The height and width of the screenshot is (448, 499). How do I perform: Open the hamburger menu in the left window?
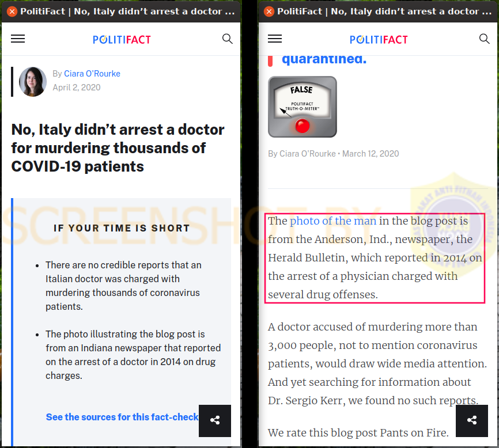coord(18,39)
